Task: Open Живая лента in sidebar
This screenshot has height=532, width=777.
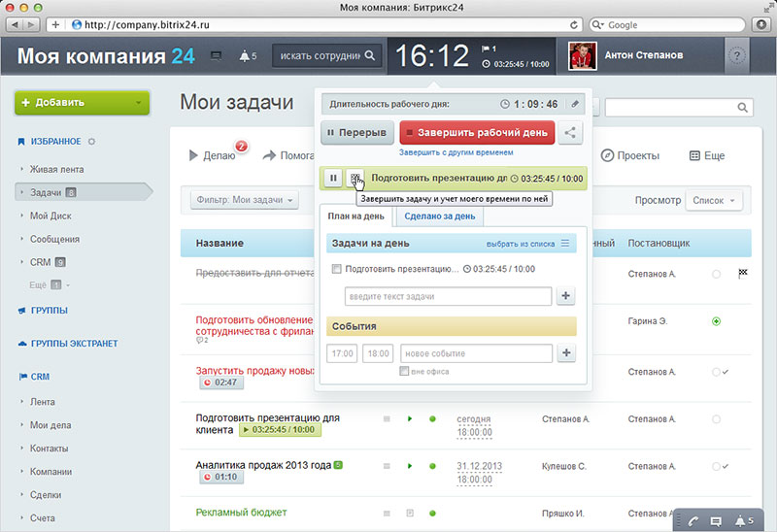Action: 56,170
